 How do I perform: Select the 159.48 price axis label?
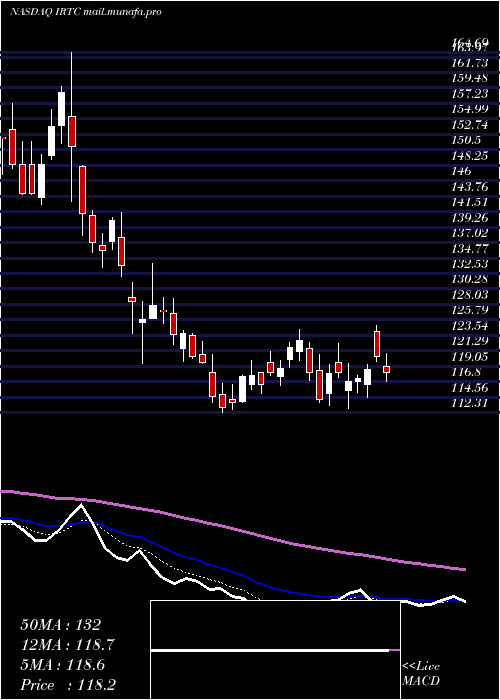point(470,78)
